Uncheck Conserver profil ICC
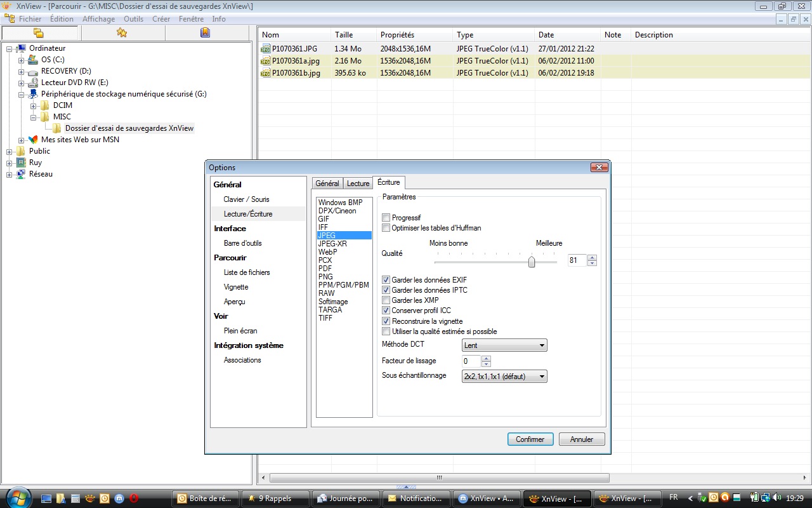The image size is (812, 508). pos(386,311)
